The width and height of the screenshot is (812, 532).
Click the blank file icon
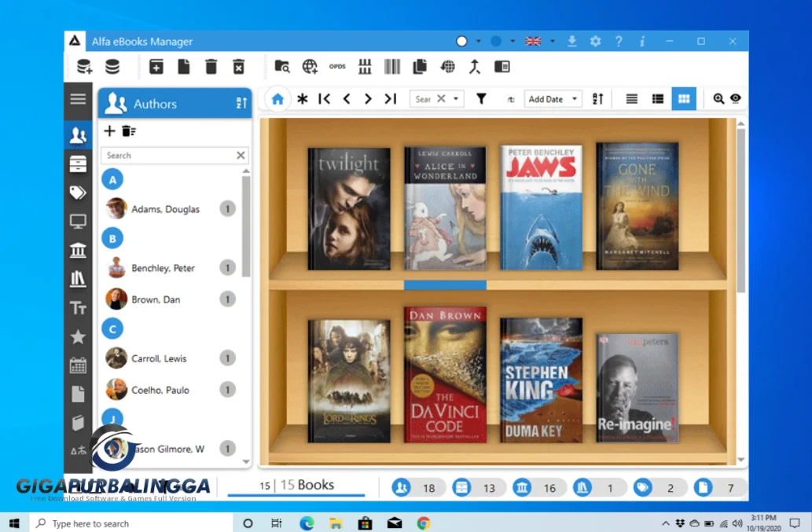click(184, 67)
